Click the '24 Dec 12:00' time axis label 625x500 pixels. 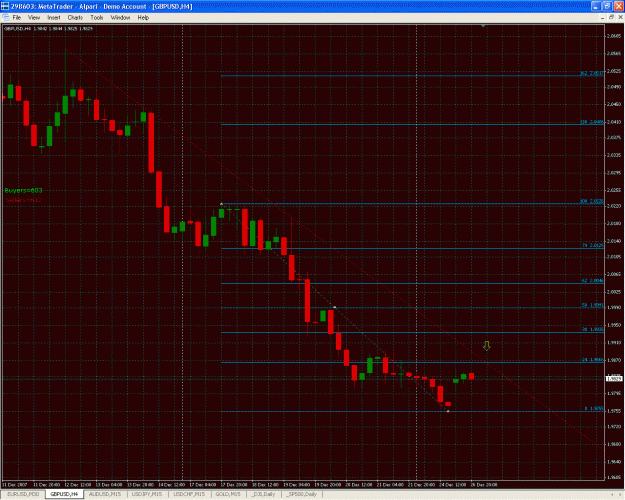click(452, 485)
